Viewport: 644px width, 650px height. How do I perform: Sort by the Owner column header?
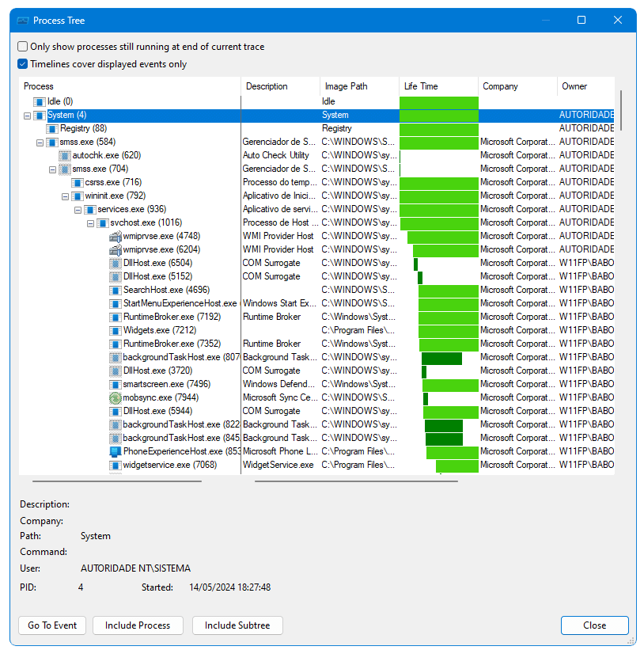pyautogui.click(x=586, y=86)
